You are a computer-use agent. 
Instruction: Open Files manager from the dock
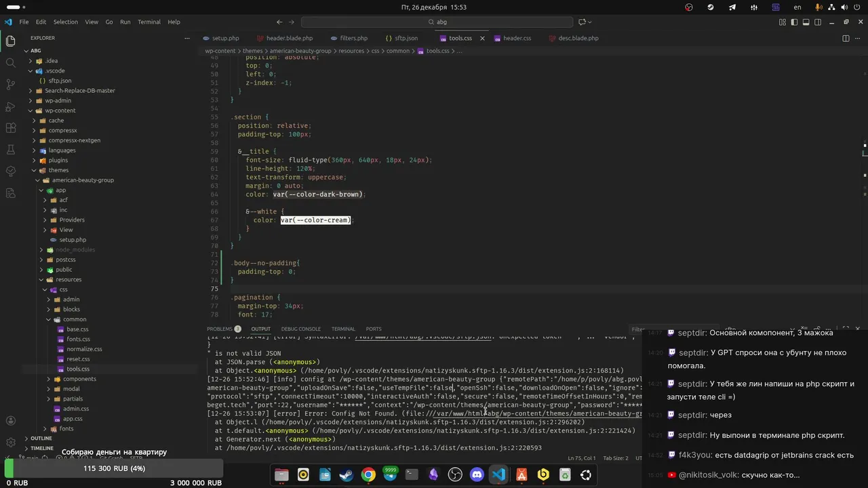pyautogui.click(x=281, y=474)
